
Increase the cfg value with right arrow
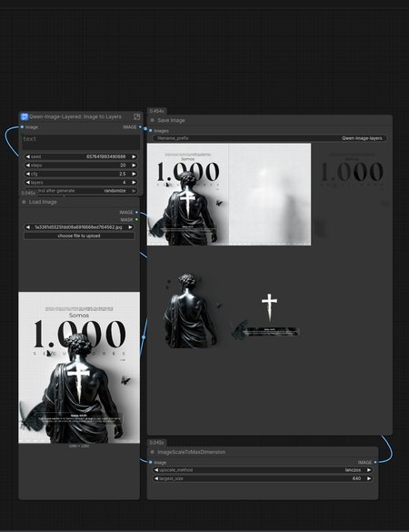(x=134, y=174)
